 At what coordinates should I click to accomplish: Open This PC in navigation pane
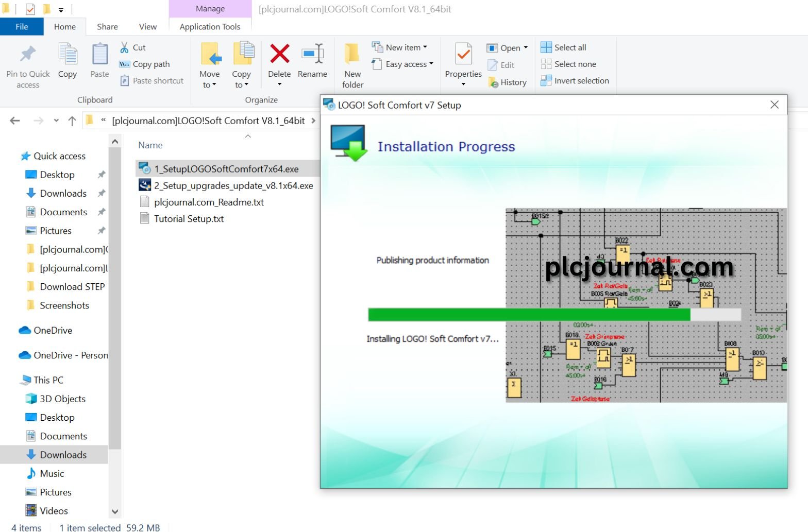coord(48,380)
